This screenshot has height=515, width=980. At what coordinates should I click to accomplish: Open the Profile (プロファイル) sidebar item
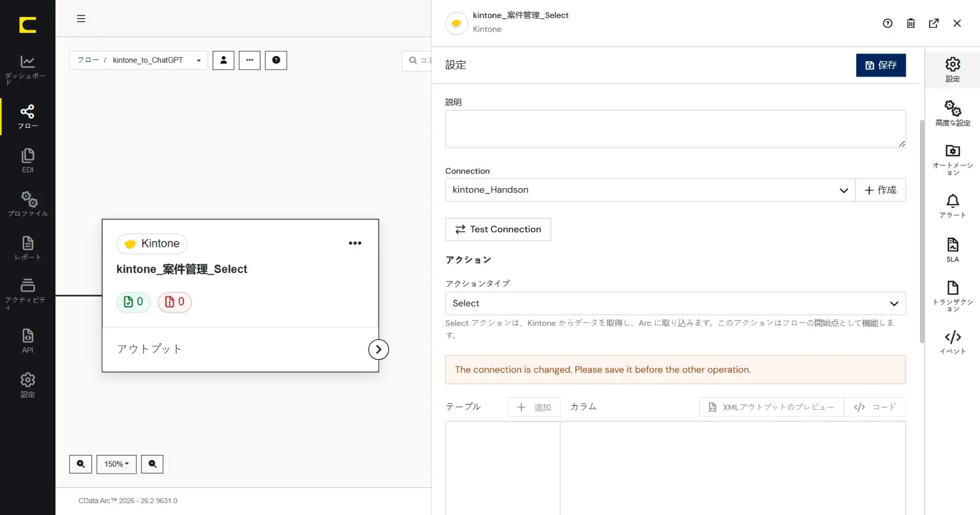[27, 204]
